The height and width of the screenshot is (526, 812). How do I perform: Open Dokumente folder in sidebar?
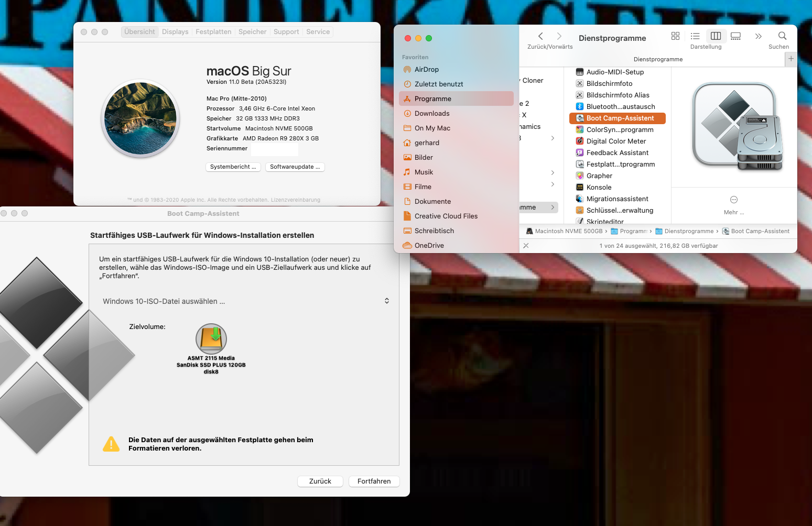[456, 201]
